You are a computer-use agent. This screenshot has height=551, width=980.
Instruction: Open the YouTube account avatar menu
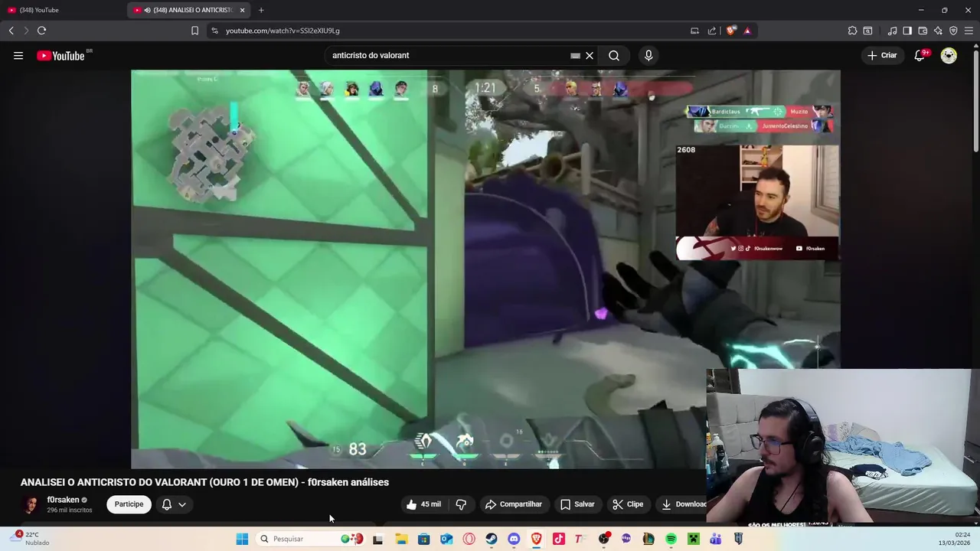[x=949, y=55]
